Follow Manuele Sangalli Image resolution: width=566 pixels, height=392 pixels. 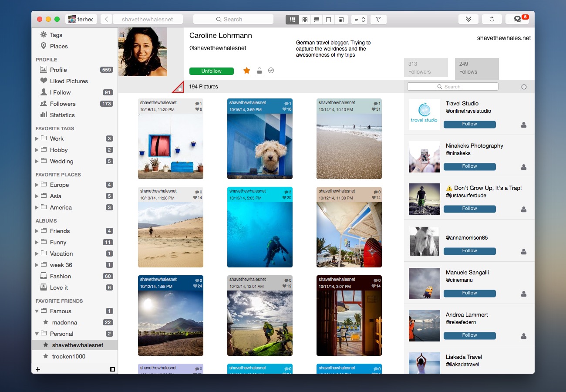click(x=470, y=293)
